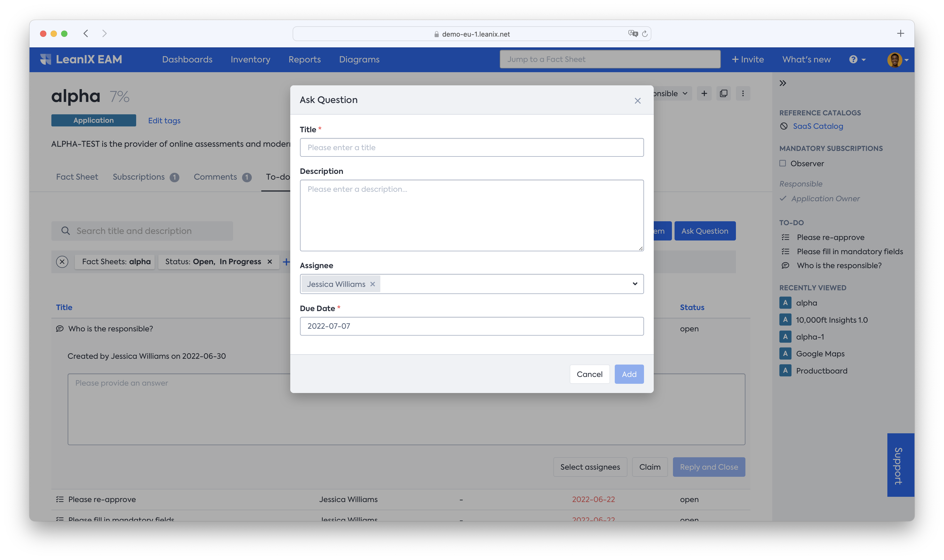Screen dimensions: 944x560
Task: Click the to-do icon next to Please re-approve row
Action: pos(60,499)
